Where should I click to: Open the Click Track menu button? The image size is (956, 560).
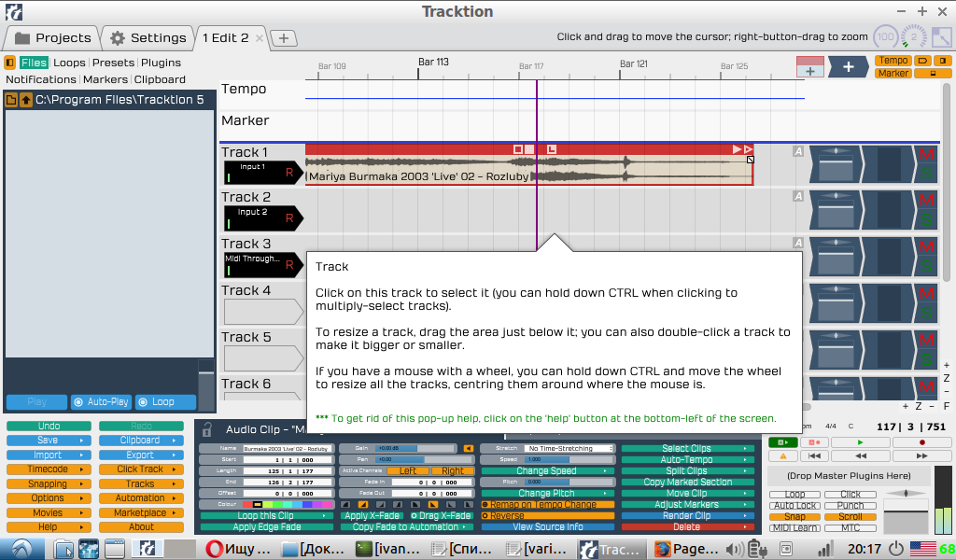[141, 469]
